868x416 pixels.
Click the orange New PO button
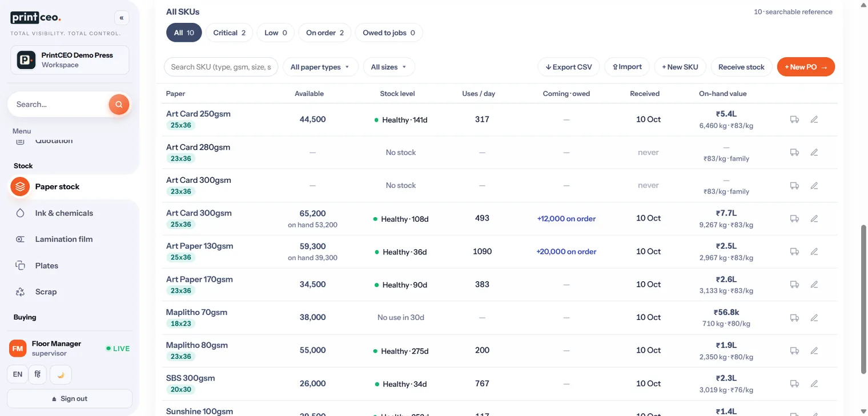806,67
